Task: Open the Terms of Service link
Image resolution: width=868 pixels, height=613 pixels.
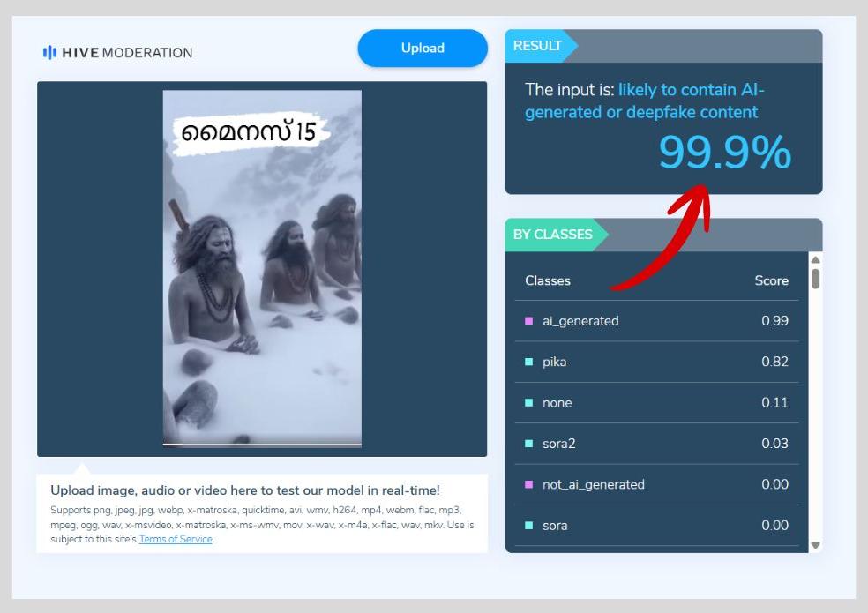Action: [176, 539]
